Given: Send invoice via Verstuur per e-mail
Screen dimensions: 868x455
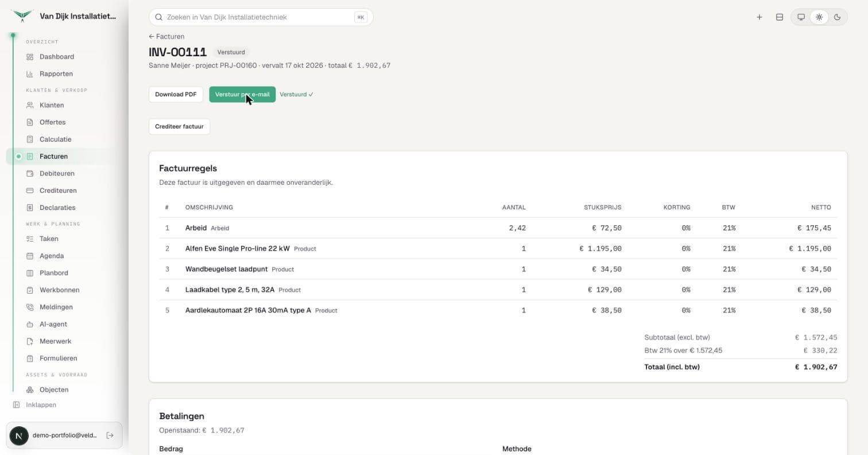Looking at the screenshot, I should point(242,95).
